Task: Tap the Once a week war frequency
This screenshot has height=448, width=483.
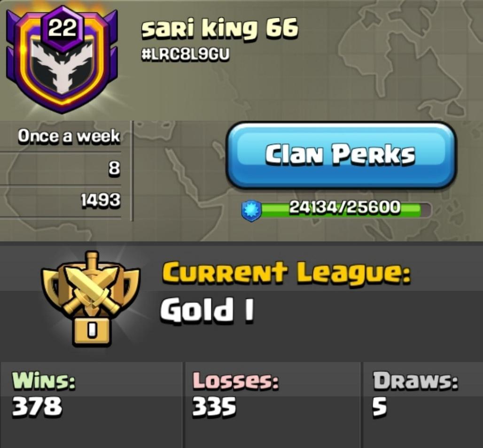Action: (69, 136)
